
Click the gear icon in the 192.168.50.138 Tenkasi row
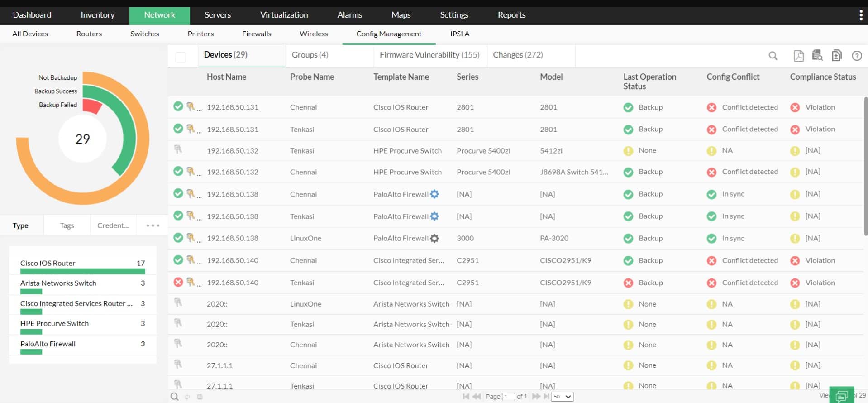point(434,216)
